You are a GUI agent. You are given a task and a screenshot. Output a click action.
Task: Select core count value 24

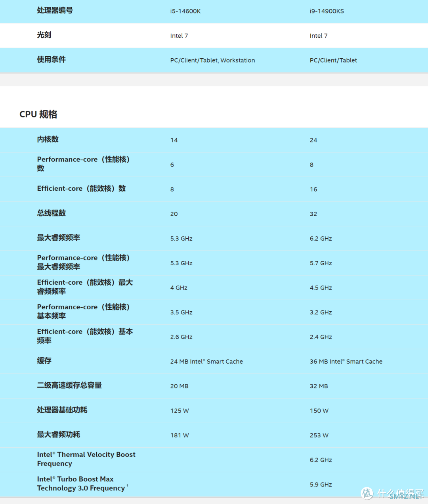point(313,140)
